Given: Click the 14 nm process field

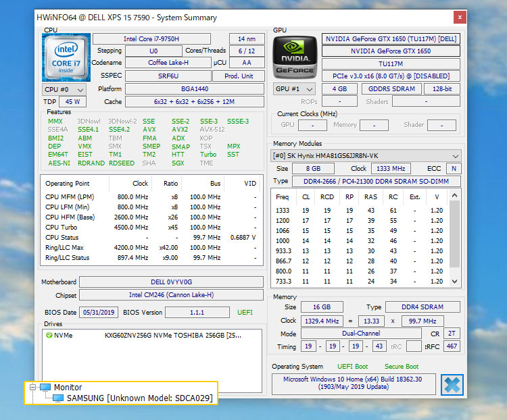Looking at the screenshot, I should coord(247,38).
